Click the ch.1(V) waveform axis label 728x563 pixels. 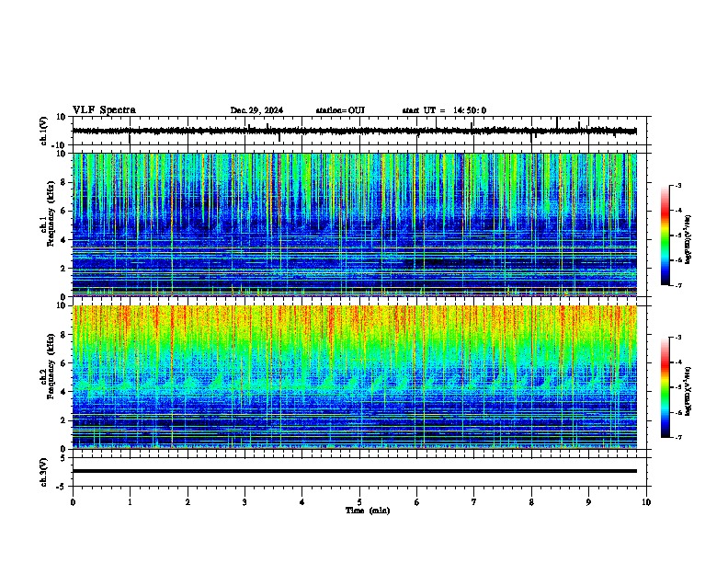pyautogui.click(x=44, y=131)
